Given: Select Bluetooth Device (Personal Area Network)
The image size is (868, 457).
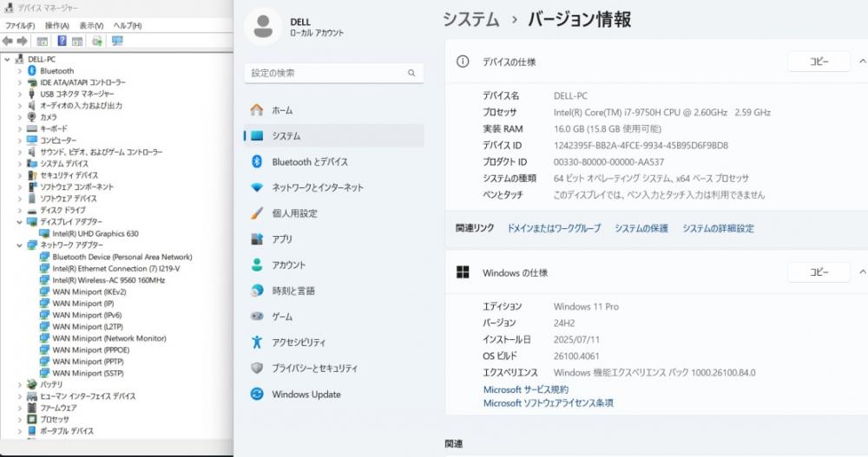Looking at the screenshot, I should pos(122,257).
